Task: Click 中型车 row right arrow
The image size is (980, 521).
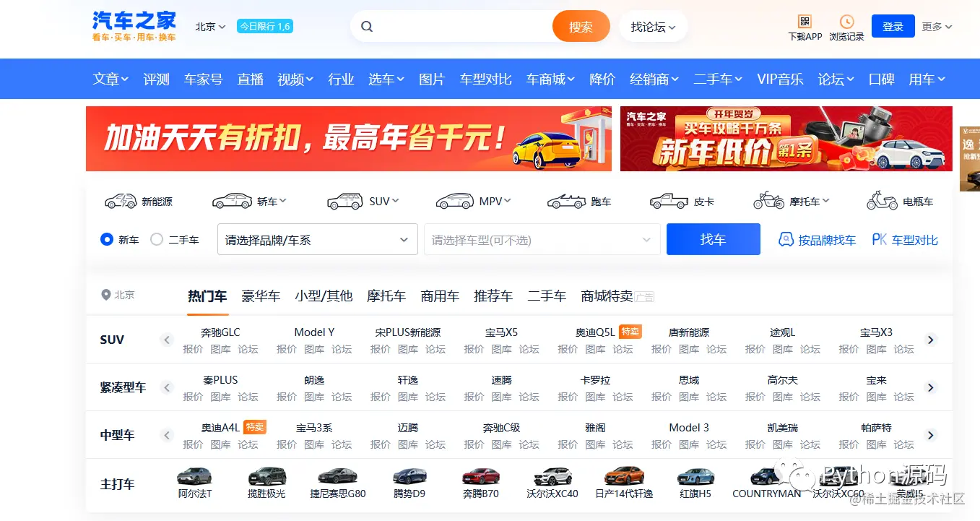Action: (931, 435)
